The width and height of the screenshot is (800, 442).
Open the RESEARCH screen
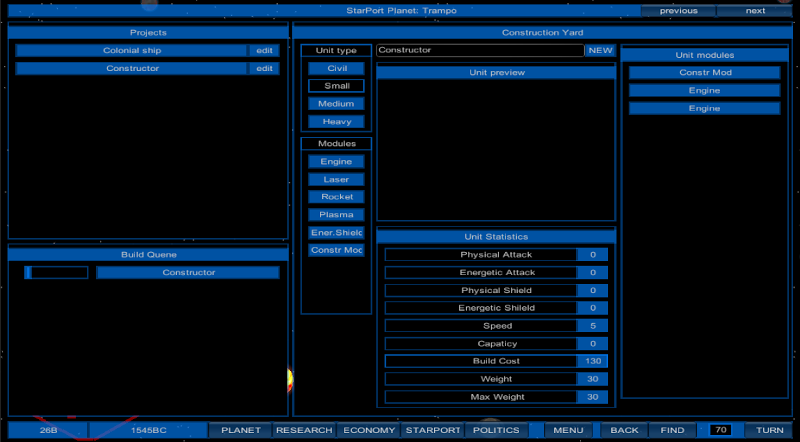coord(304,430)
